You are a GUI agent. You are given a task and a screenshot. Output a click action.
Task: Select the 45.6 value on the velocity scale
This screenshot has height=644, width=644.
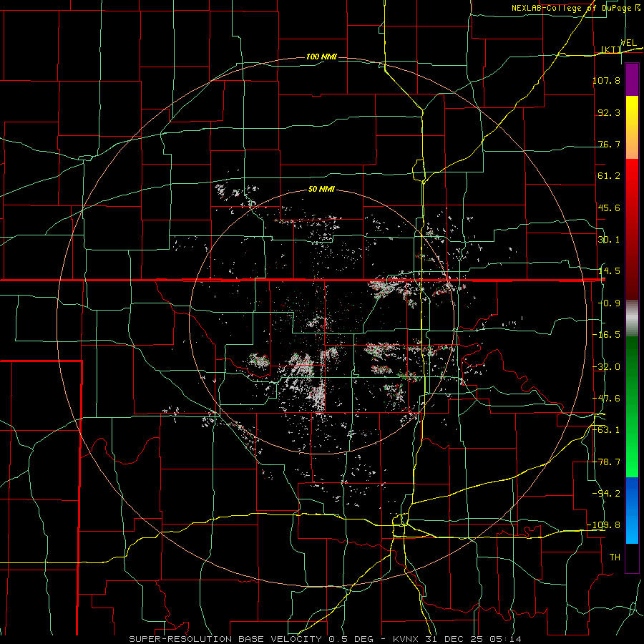click(x=609, y=208)
